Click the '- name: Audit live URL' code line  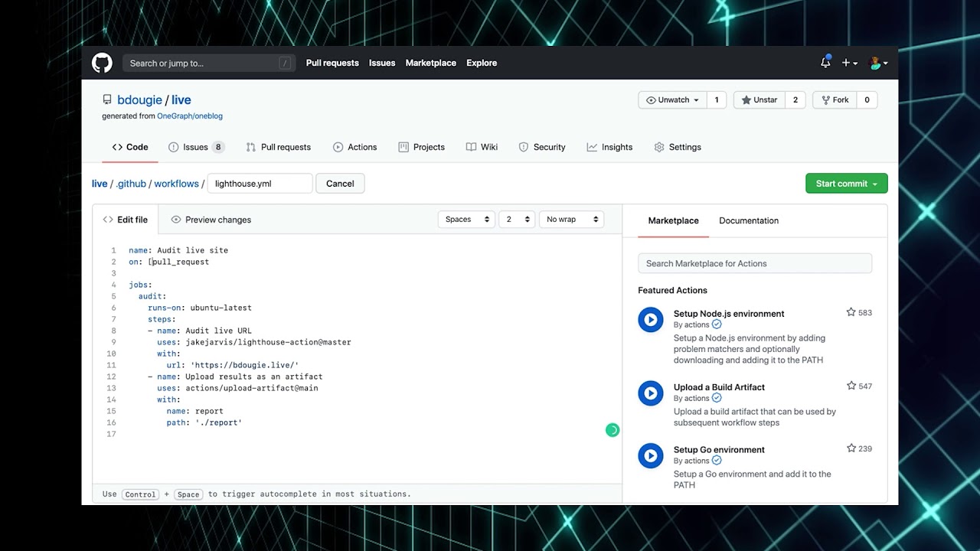(x=200, y=331)
